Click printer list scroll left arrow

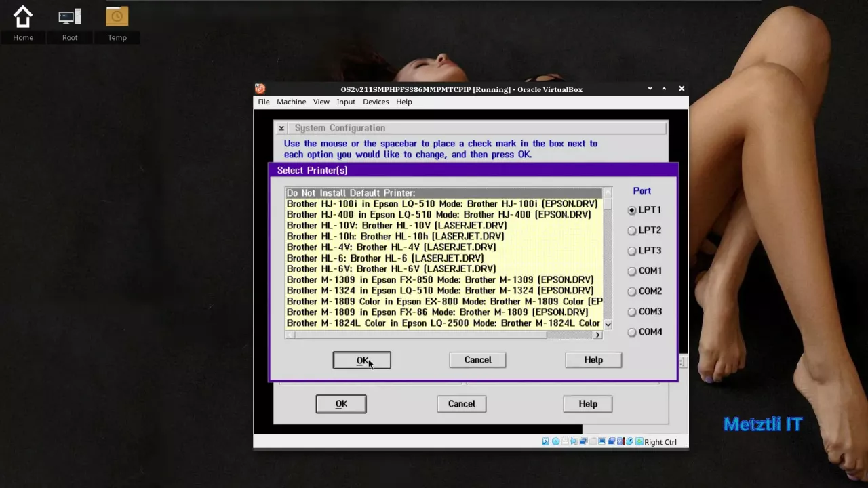(x=290, y=335)
